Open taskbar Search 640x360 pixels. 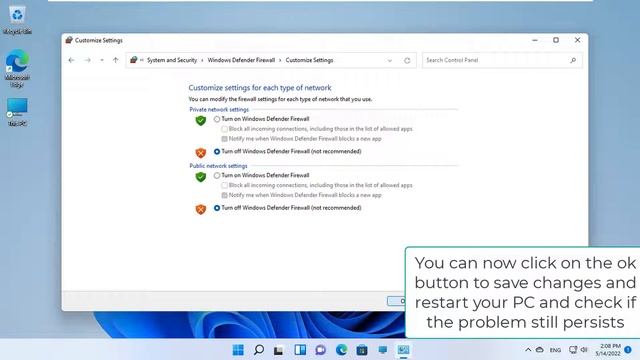pyautogui.click(x=259, y=350)
